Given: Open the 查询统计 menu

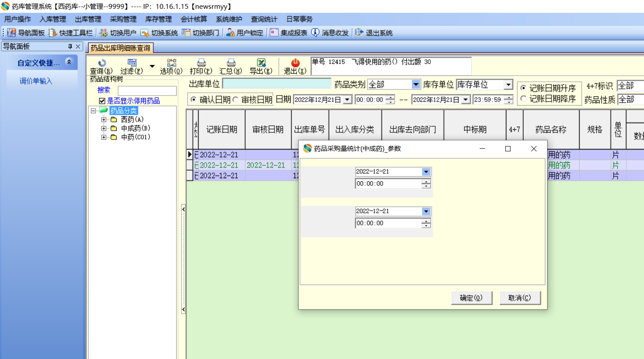Looking at the screenshot, I should click(x=264, y=19).
